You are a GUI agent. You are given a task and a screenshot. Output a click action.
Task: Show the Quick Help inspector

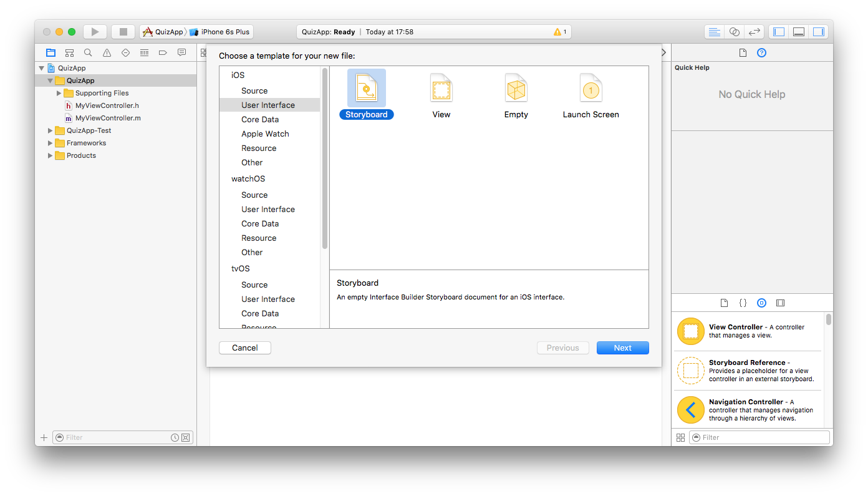click(x=761, y=53)
